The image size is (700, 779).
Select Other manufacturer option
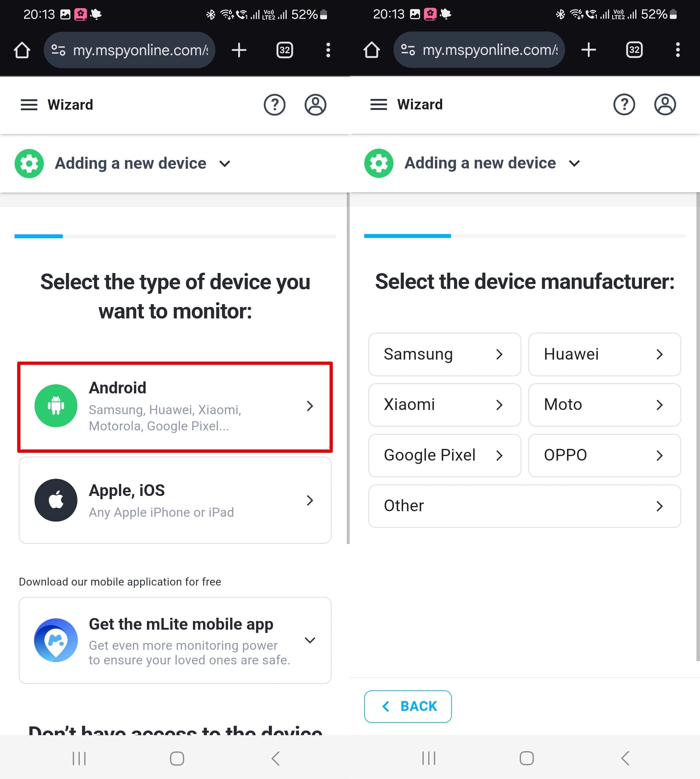(x=525, y=506)
